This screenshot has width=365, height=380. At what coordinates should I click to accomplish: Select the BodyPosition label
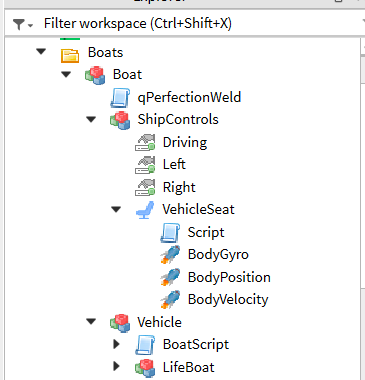point(229,277)
